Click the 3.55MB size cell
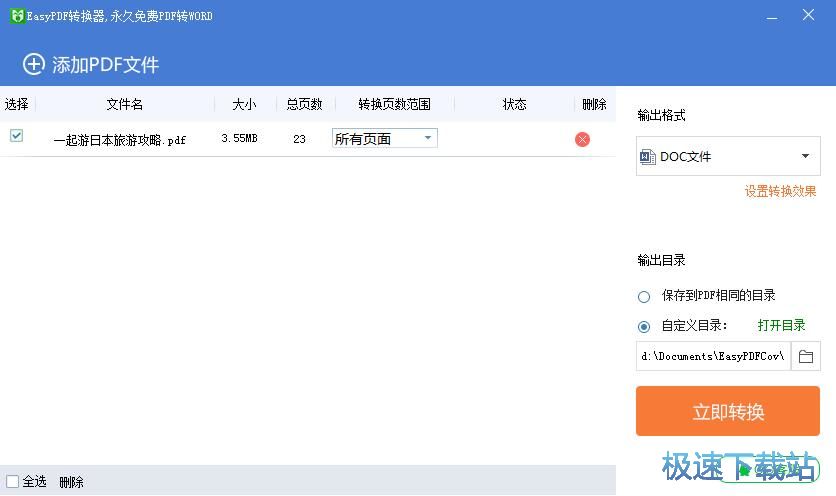Image resolution: width=836 pixels, height=496 pixels. coord(239,139)
